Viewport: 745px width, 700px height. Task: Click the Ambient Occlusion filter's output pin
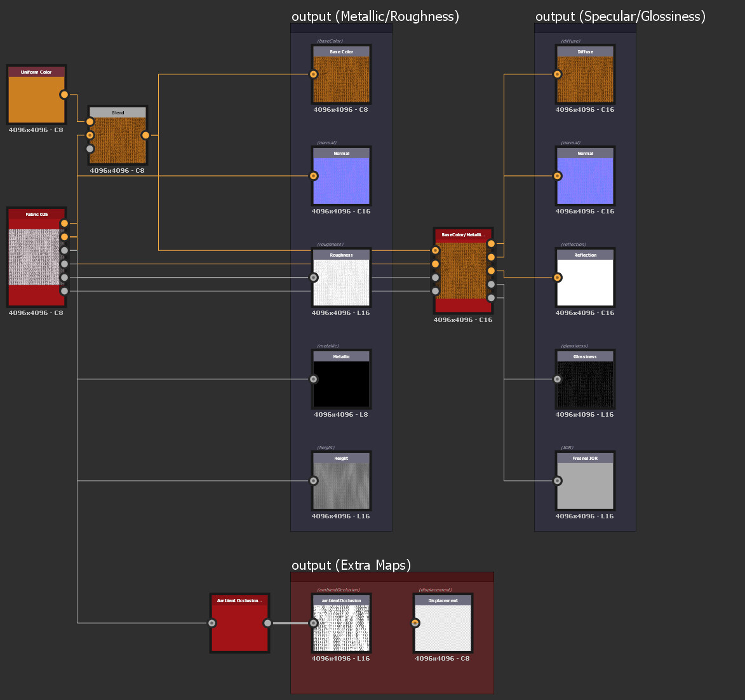tap(267, 623)
